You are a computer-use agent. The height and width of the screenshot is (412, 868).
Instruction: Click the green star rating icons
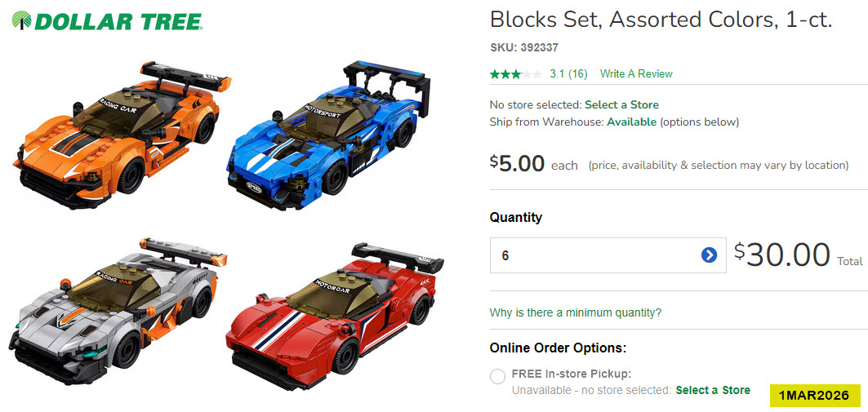(515, 74)
